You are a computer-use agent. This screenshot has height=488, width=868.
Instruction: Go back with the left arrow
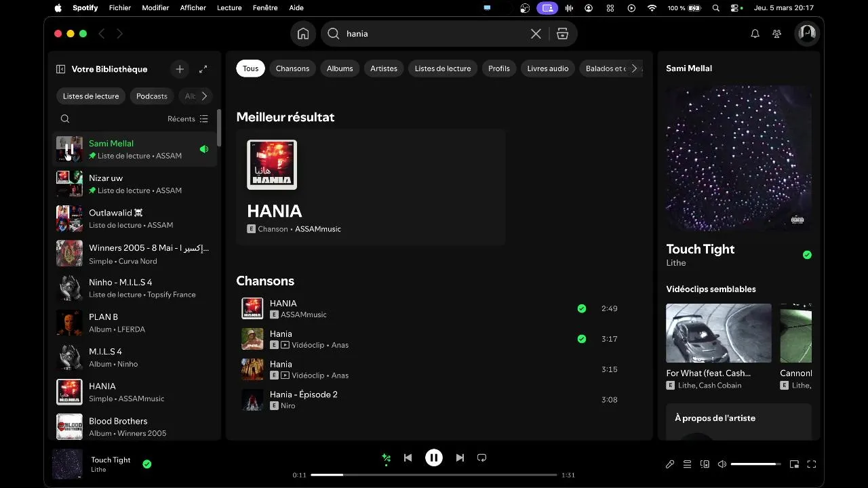pos(102,34)
